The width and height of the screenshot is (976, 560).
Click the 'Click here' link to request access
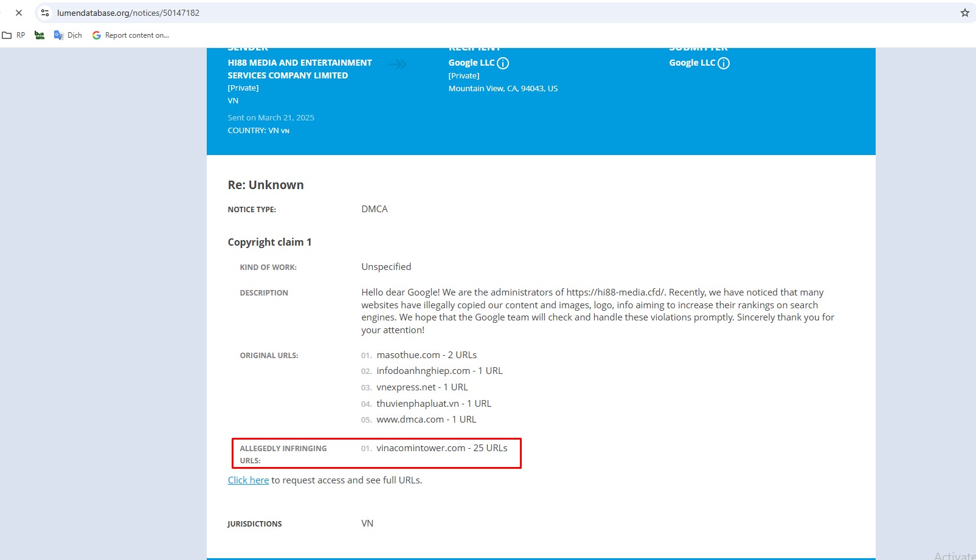[x=248, y=480]
